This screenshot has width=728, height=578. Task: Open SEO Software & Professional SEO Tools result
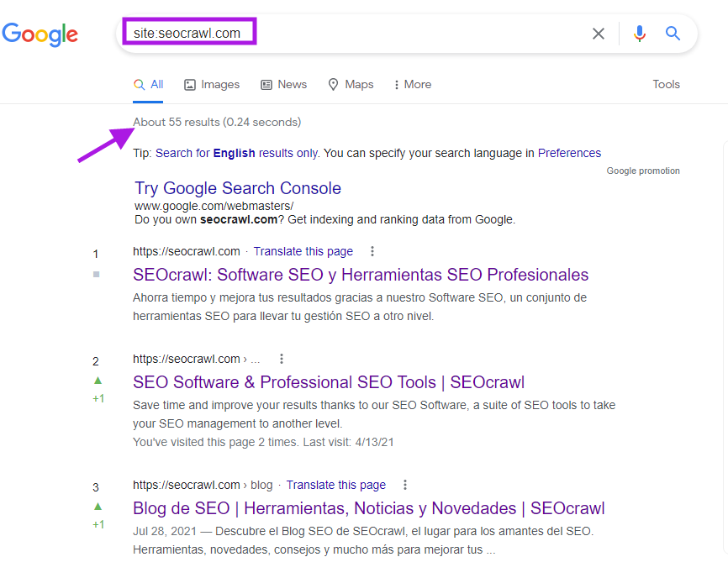click(329, 382)
